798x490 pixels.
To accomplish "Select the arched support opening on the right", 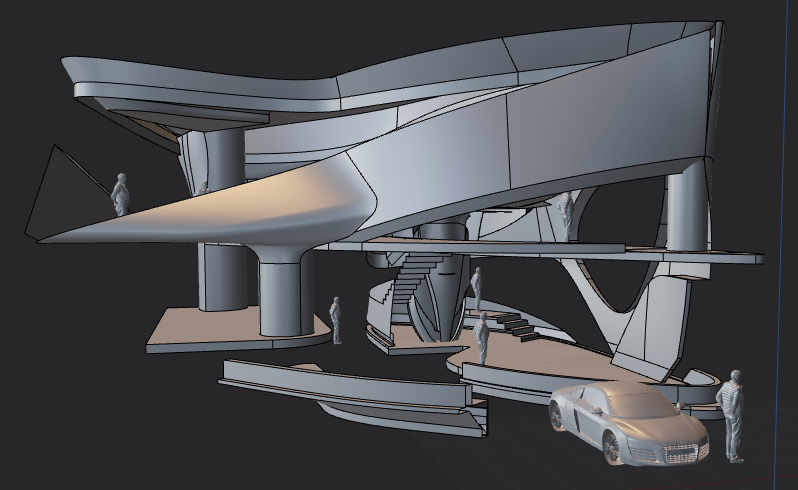I will 620,285.
